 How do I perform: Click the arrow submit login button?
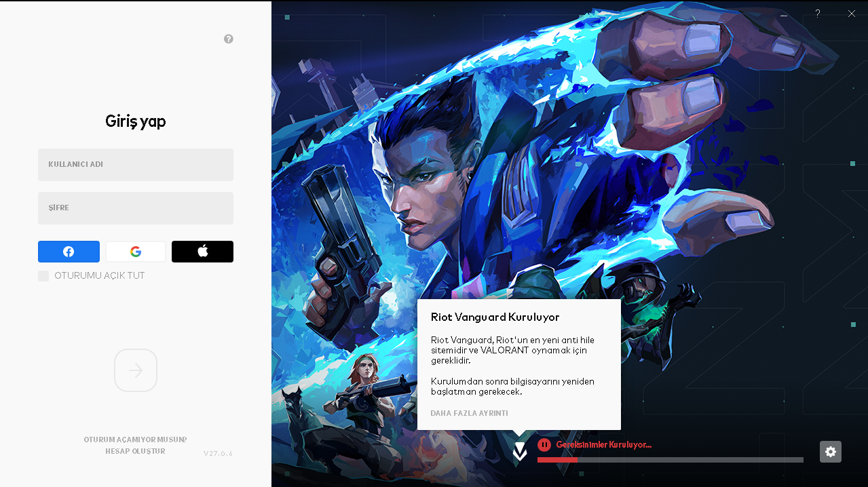click(x=136, y=370)
